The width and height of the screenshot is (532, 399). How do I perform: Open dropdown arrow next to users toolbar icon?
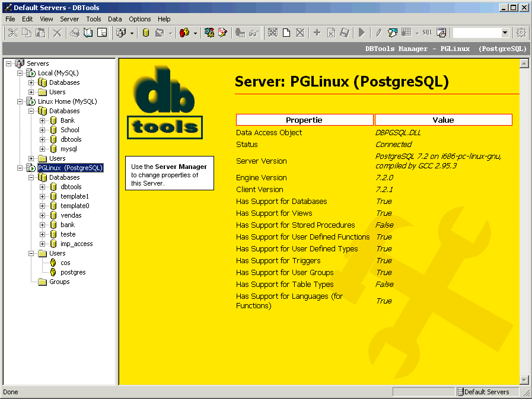195,33
